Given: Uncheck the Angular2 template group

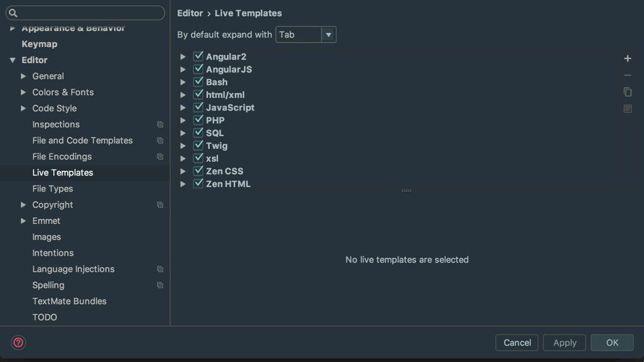Looking at the screenshot, I should [x=199, y=56].
